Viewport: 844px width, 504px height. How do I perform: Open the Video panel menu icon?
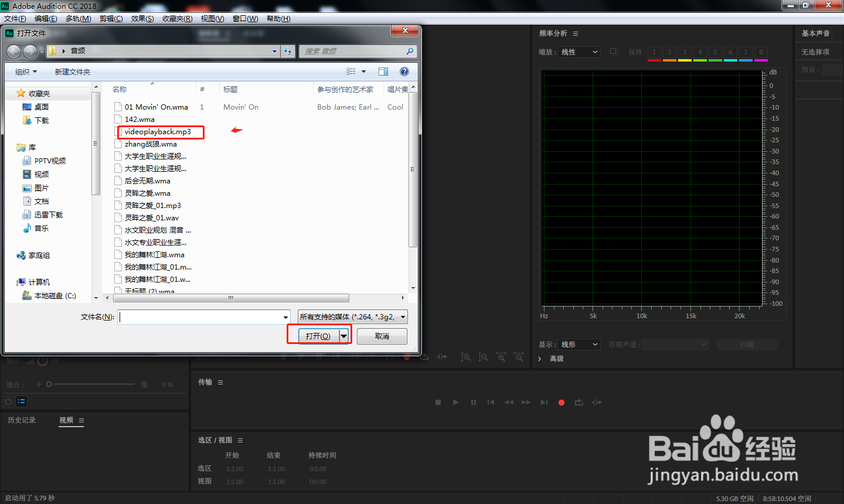pos(81,420)
